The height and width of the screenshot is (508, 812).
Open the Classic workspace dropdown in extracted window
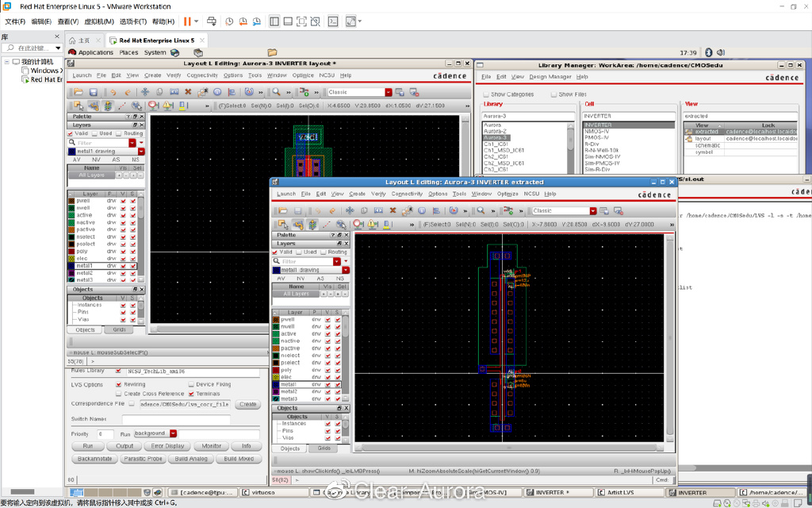[x=592, y=211]
